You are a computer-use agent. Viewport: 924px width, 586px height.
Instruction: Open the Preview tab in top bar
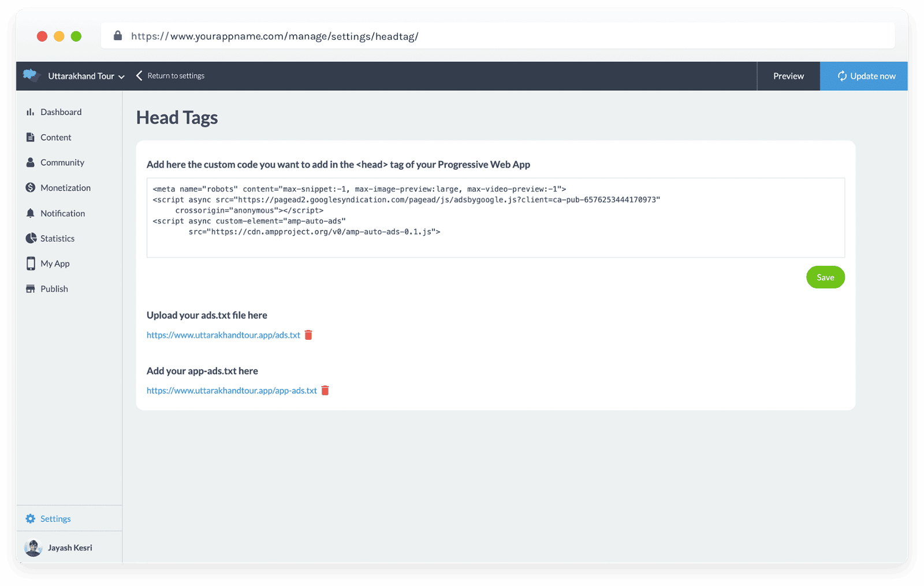[788, 76]
